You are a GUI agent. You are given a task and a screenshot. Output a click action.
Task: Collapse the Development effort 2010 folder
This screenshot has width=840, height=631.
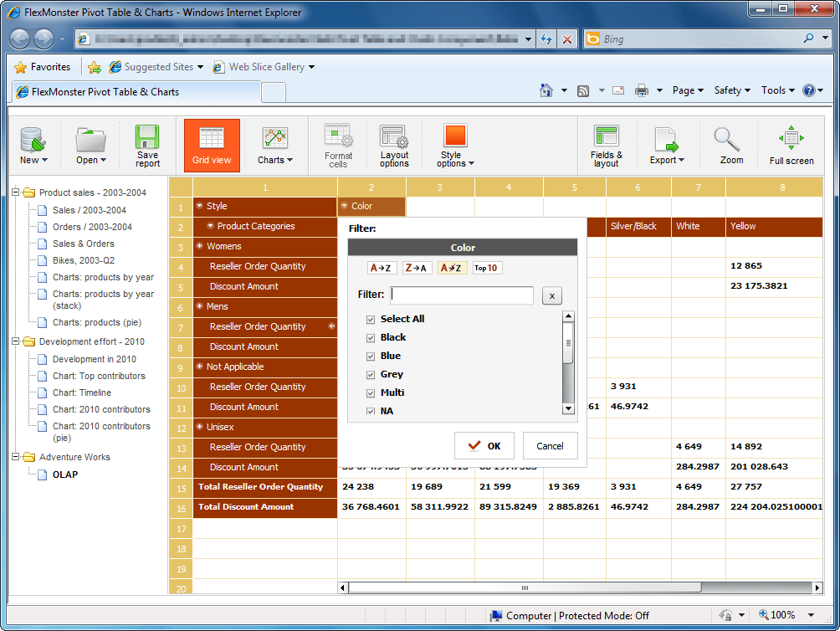pos(16,341)
